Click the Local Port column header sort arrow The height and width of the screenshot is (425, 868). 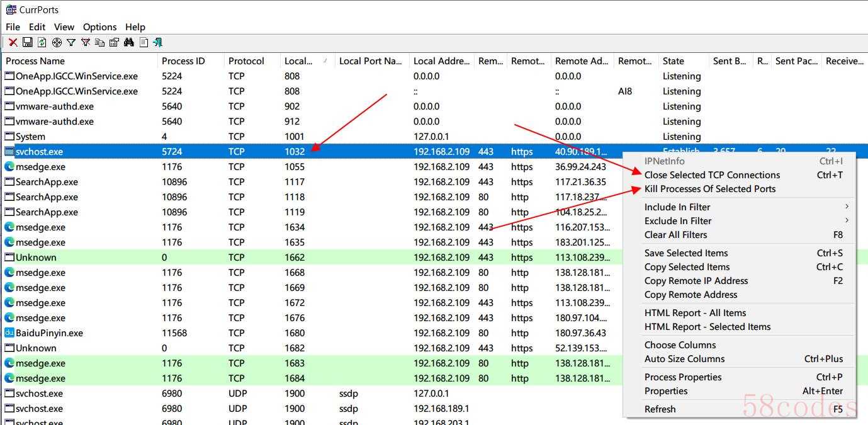(325, 60)
